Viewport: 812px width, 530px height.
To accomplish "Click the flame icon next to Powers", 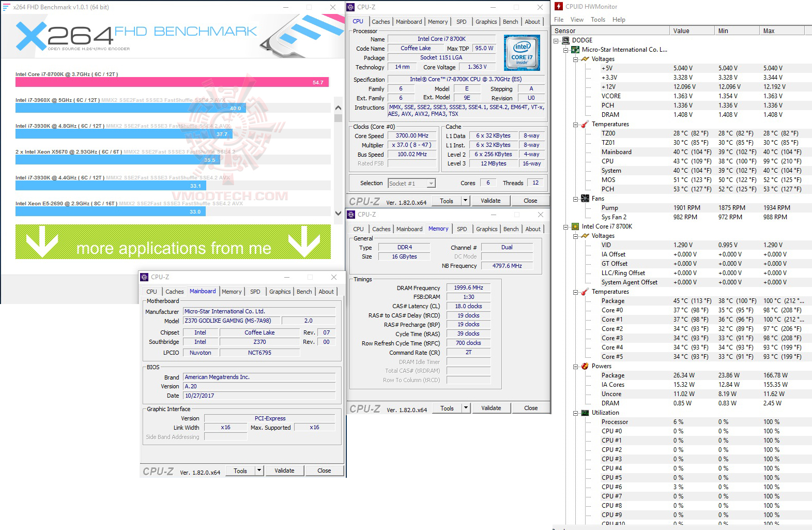I will pyautogui.click(x=585, y=366).
